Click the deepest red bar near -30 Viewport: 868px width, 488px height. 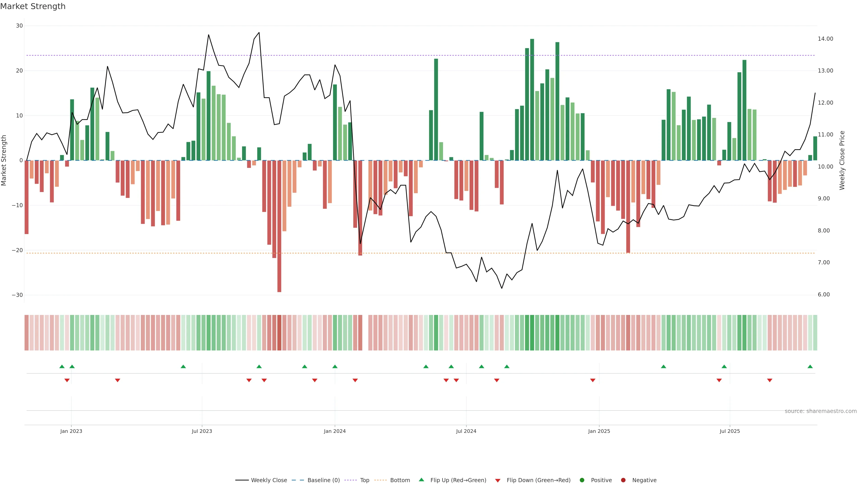coord(279,226)
